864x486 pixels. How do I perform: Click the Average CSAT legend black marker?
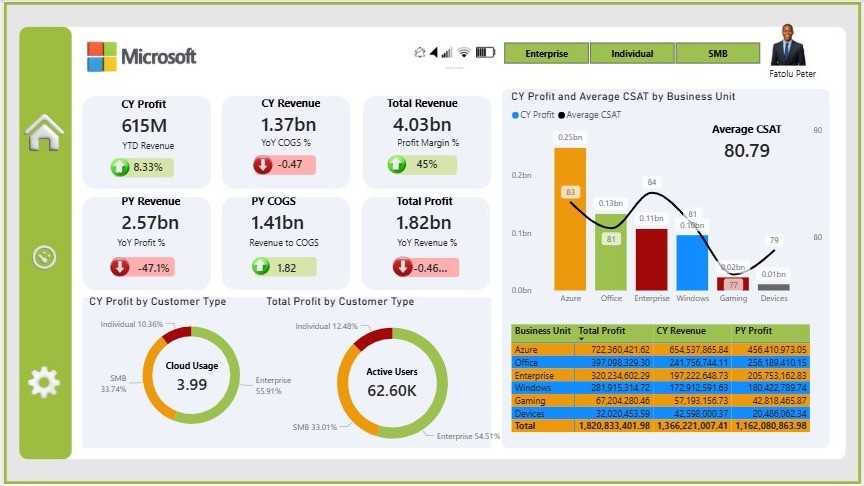point(561,115)
